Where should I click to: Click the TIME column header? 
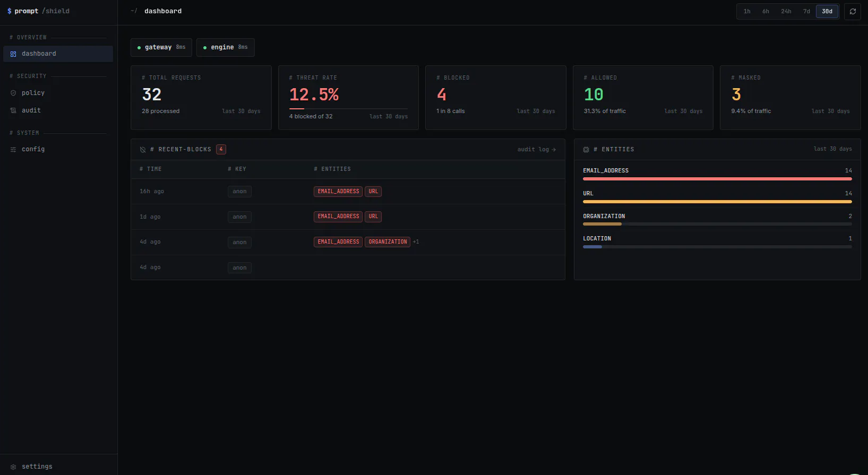pos(151,169)
